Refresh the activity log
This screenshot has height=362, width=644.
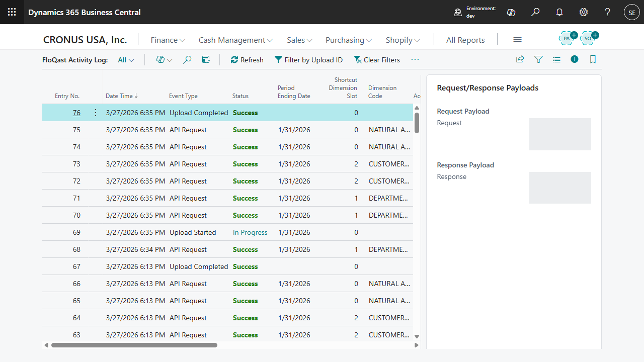247,60
